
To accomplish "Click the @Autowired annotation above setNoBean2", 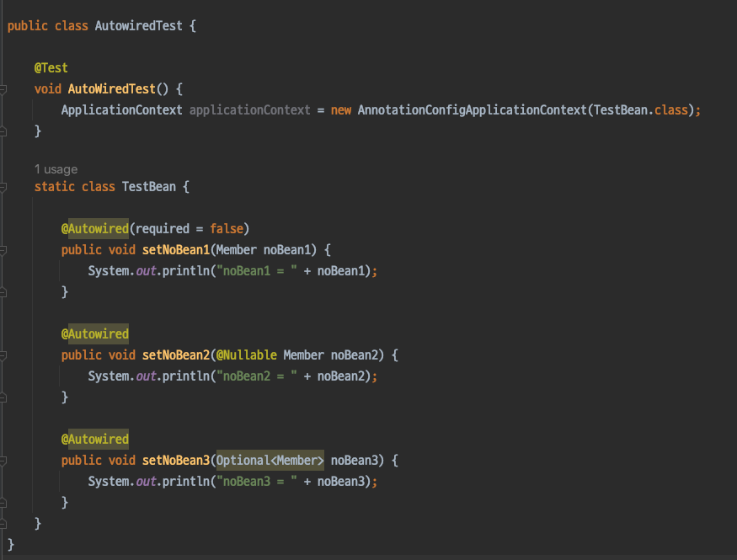I will (x=95, y=334).
